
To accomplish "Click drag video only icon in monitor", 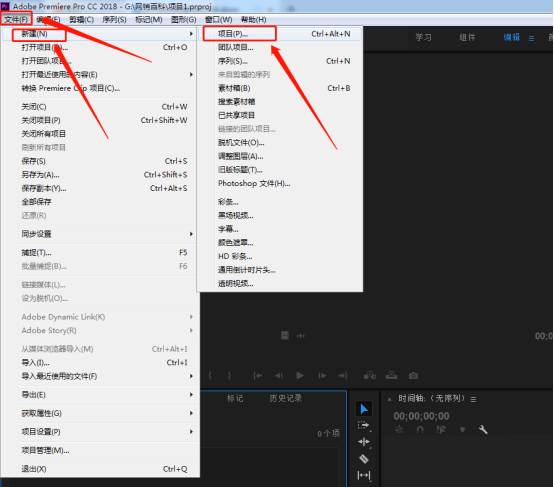I will 285,335.
